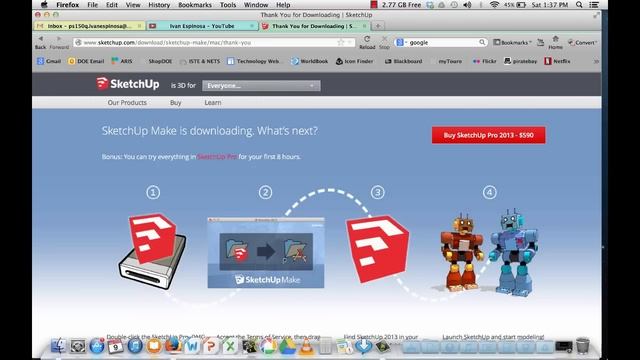Click the search magnifier in Google box

click(482, 42)
